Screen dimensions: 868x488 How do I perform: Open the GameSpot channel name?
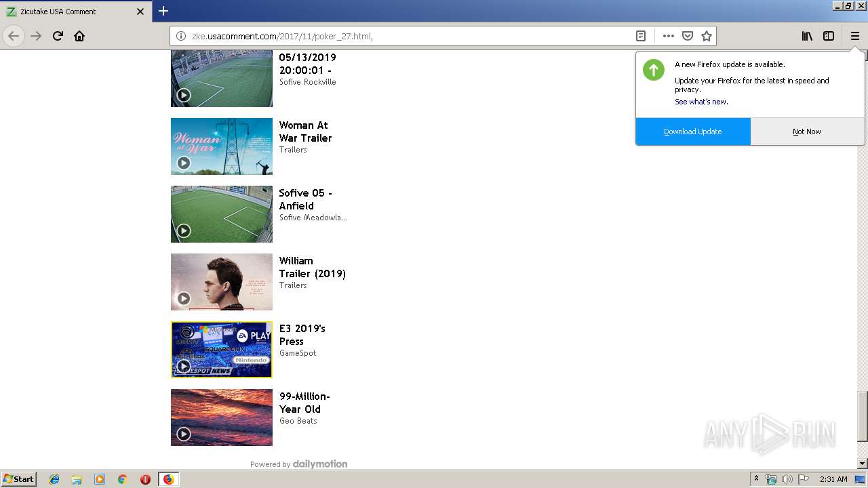pos(298,353)
